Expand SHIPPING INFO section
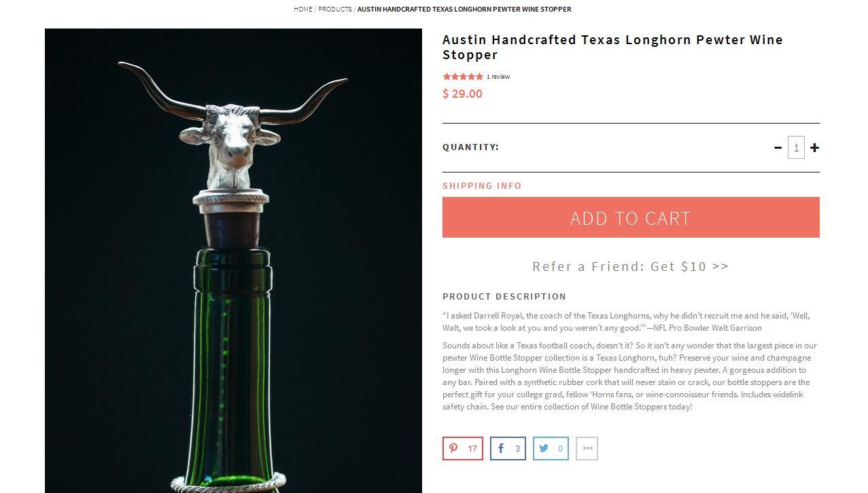The width and height of the screenshot is (868, 493). point(482,185)
